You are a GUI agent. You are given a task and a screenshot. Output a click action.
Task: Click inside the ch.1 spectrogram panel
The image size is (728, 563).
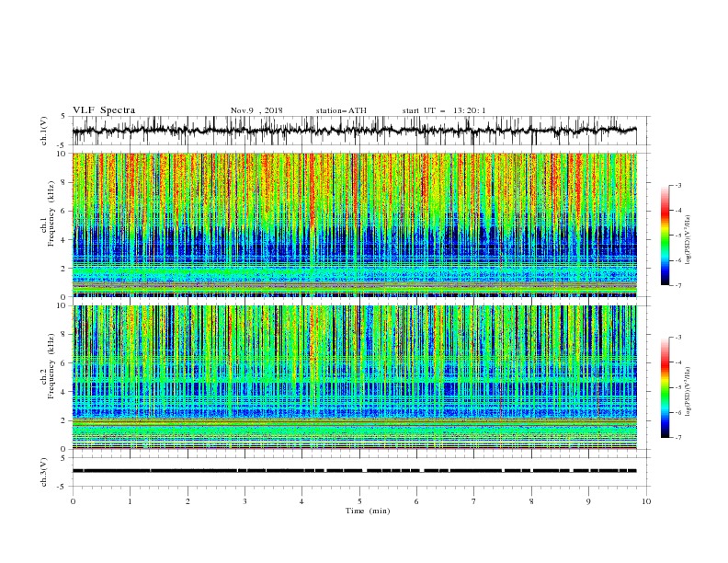point(354,224)
